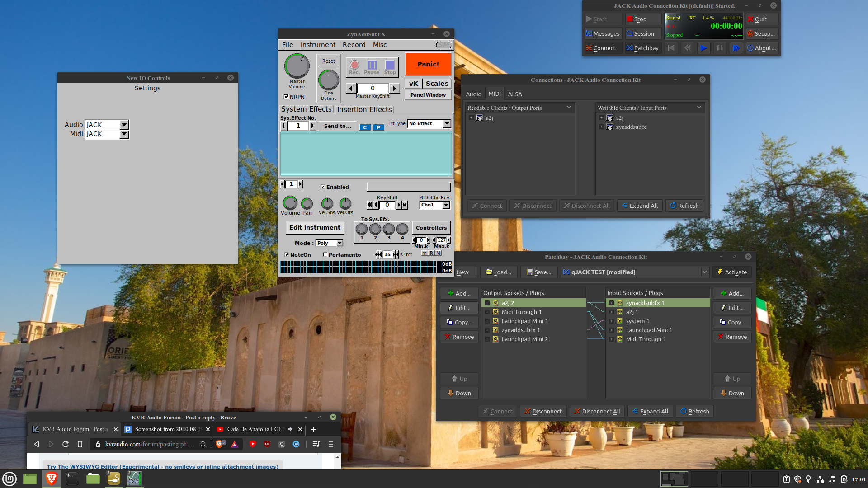The width and height of the screenshot is (868, 488).
Task: Click the Master KeyShift value field
Action: tap(373, 88)
